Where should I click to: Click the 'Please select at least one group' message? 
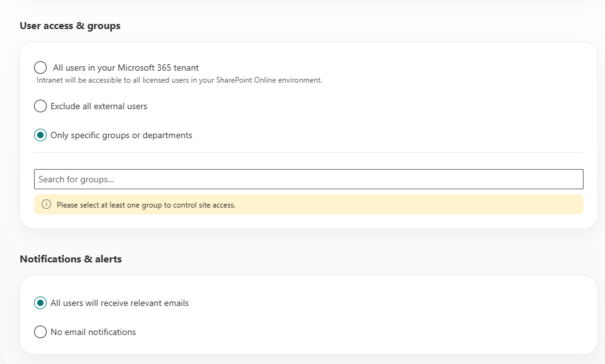tap(146, 205)
